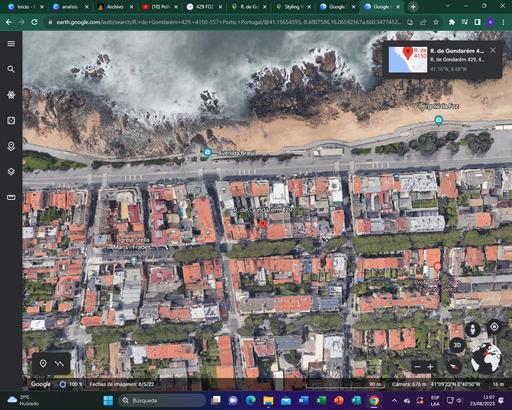
Task: Click the taskbar Búsqueda search box
Action: point(162,400)
